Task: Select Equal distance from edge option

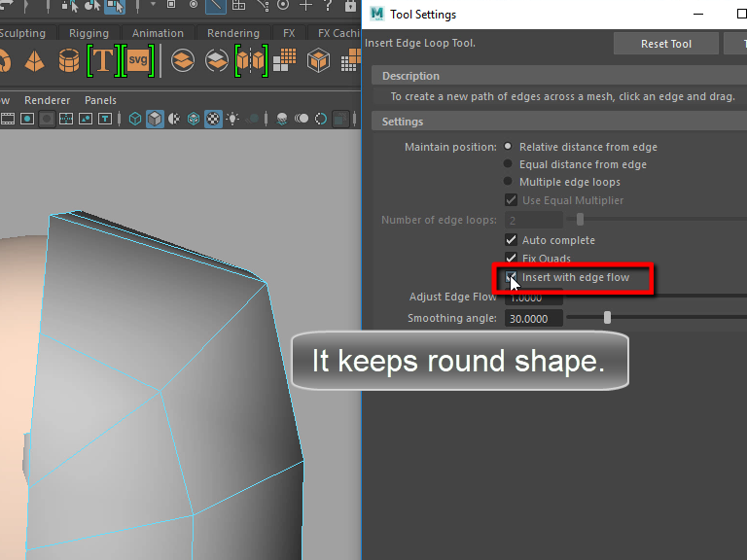Action: click(x=508, y=164)
